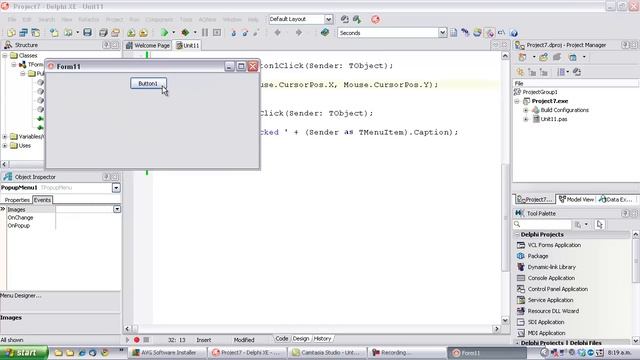
Task: Click the Add file to project icon
Action: point(131,32)
